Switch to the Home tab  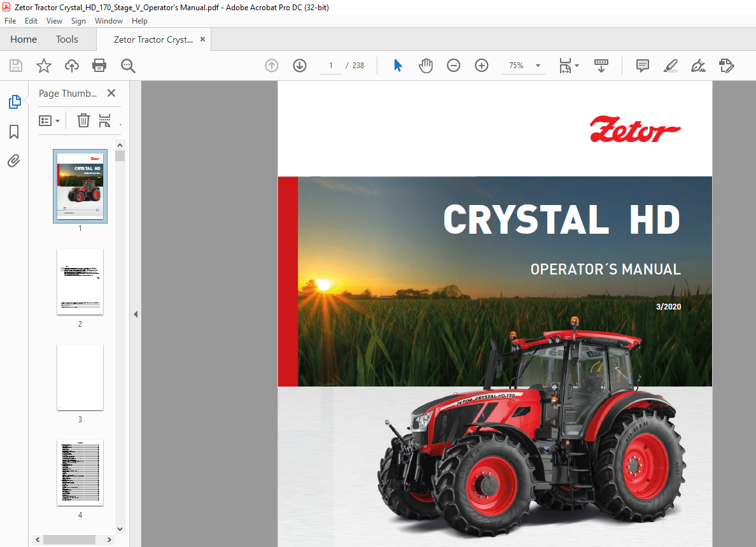coord(24,39)
